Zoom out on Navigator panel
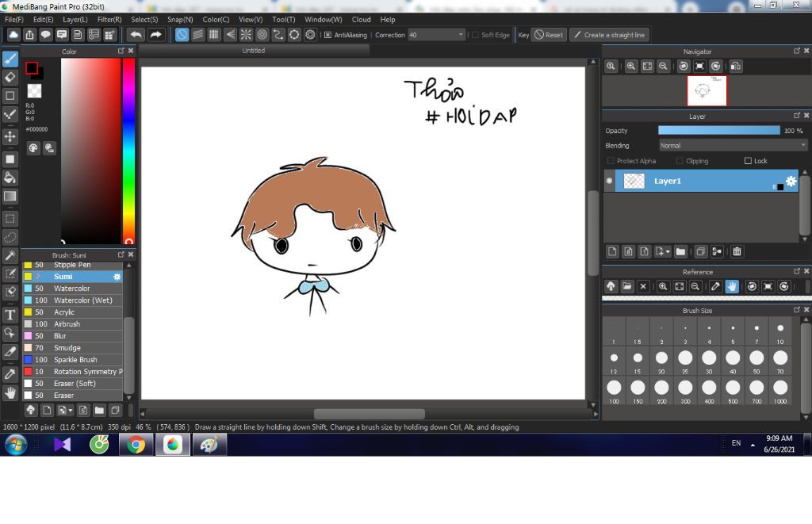 tap(663, 67)
